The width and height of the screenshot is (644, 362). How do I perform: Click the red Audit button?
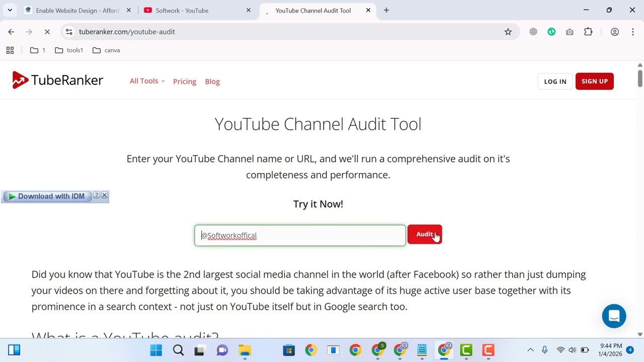[425, 234]
